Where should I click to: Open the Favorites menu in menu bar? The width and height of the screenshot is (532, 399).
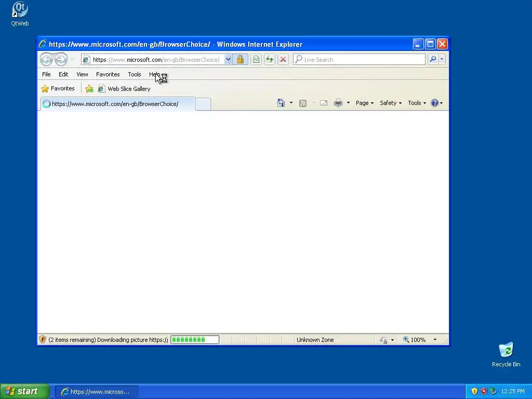click(x=108, y=74)
